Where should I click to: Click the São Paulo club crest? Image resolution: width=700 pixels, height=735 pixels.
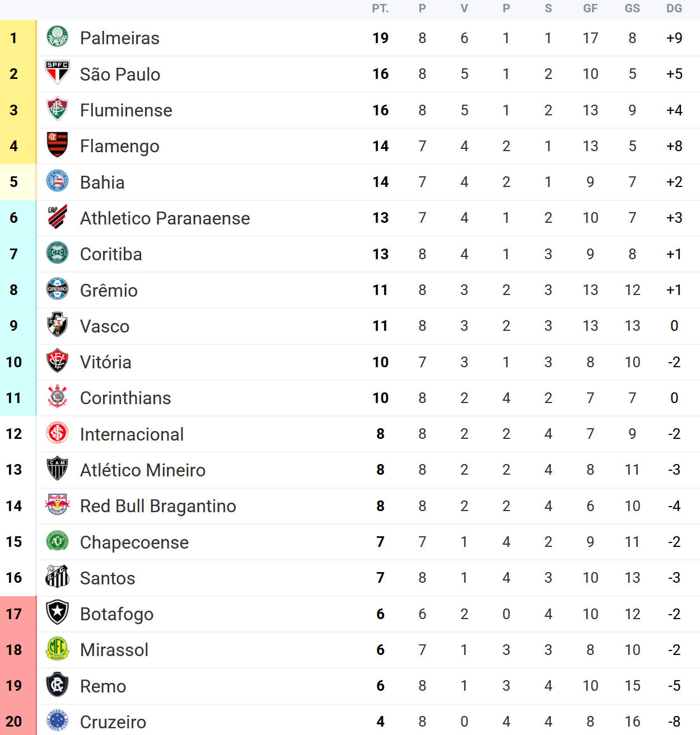point(57,73)
